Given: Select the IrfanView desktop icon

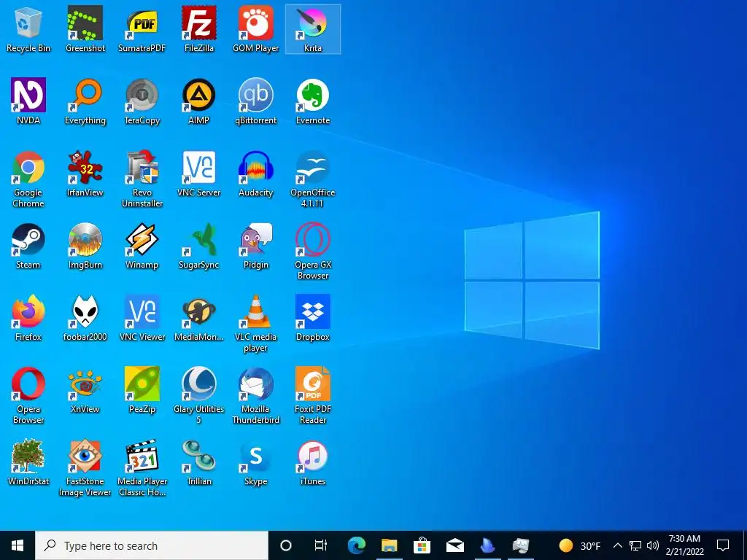Looking at the screenshot, I should coord(85,174).
